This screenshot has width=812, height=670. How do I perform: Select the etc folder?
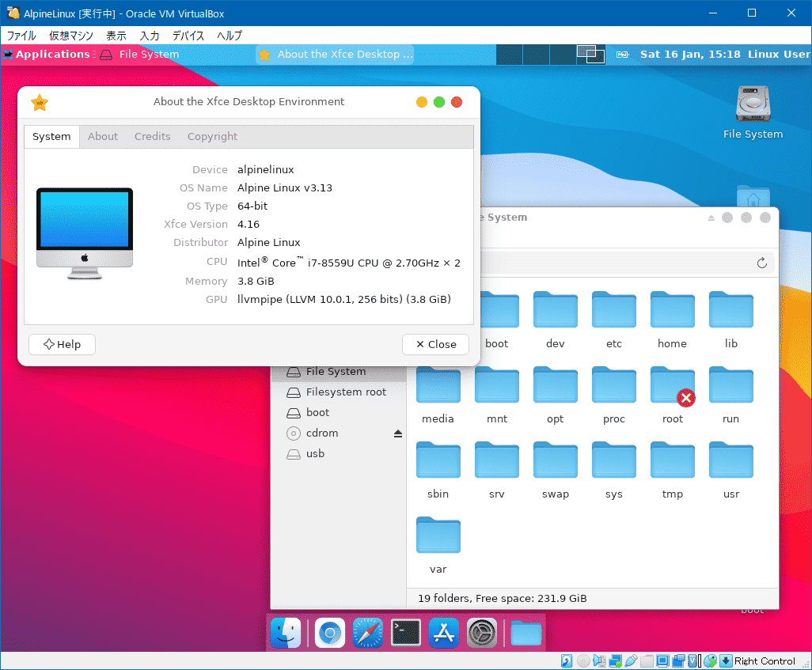613,320
